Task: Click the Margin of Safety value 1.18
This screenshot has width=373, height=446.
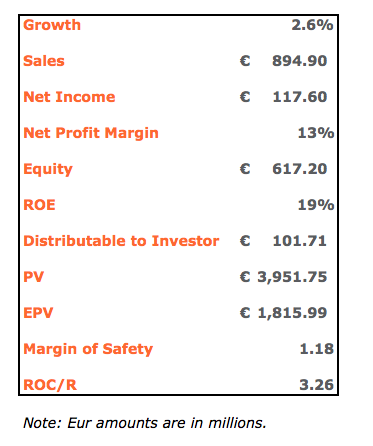Action: click(x=317, y=349)
